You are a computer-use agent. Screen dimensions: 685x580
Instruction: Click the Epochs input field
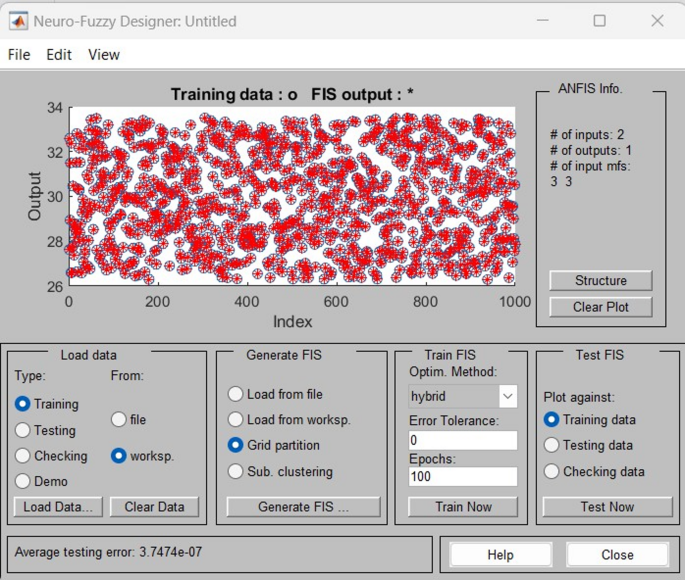(462, 477)
